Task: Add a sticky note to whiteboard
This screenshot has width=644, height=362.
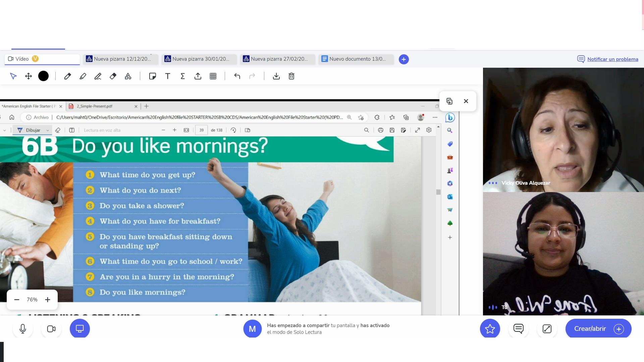Action: tap(153, 76)
